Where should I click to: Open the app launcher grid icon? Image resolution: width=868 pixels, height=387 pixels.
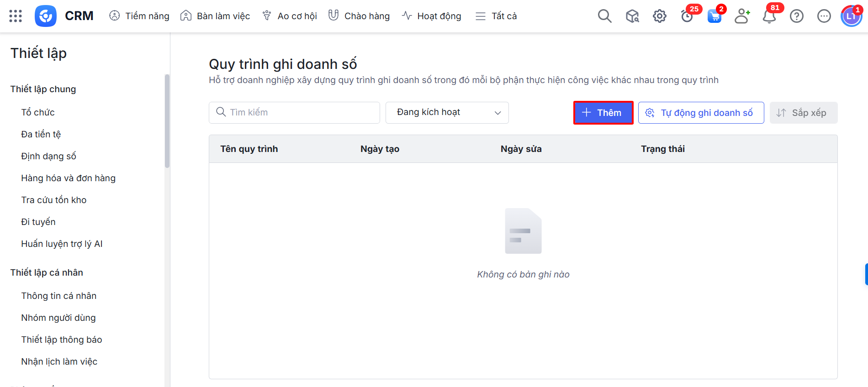click(16, 16)
